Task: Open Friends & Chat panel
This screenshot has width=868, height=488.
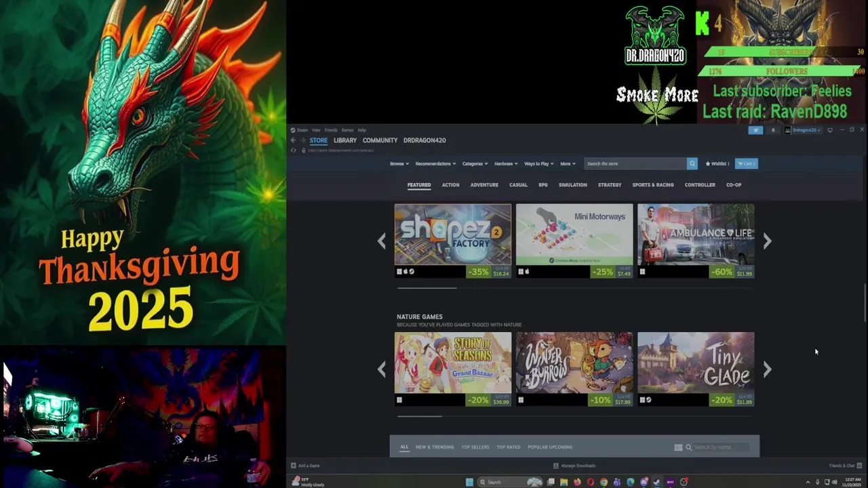Action: pyautogui.click(x=846, y=466)
